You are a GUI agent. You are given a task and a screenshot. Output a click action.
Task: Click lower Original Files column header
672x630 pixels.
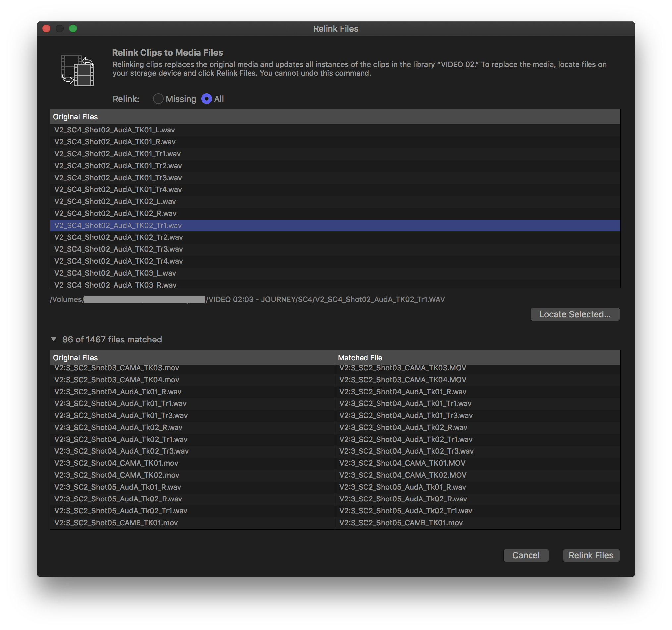(75, 358)
